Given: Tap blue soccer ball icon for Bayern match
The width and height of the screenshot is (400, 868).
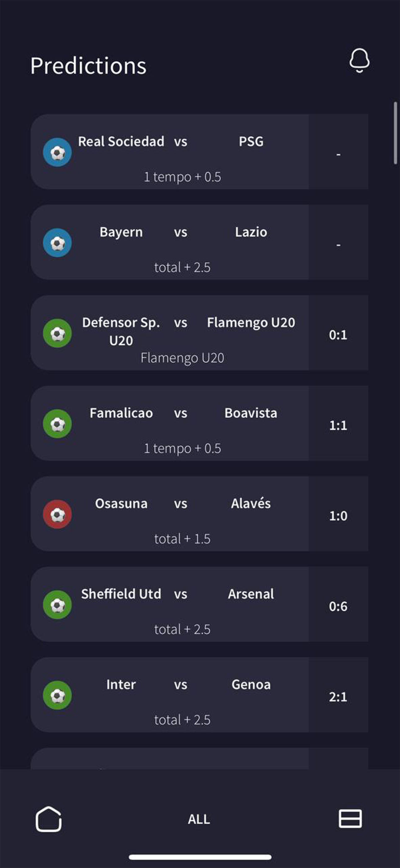Looking at the screenshot, I should 57,243.
